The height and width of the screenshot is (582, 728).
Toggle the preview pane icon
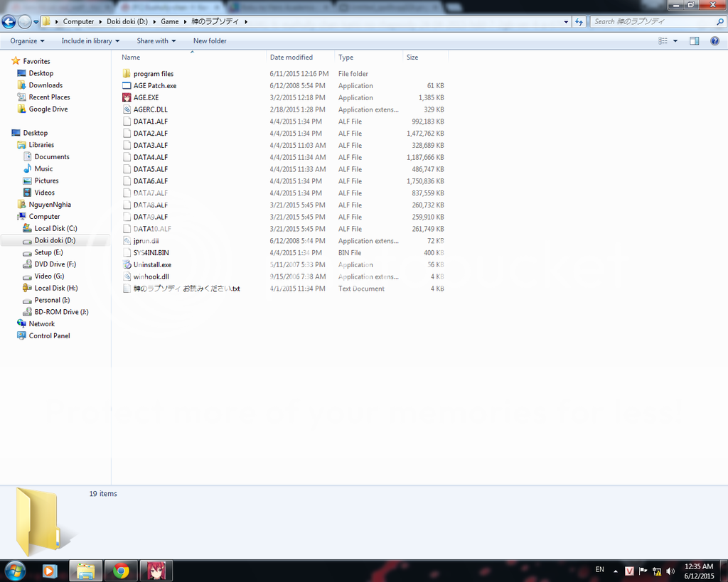[x=695, y=41]
